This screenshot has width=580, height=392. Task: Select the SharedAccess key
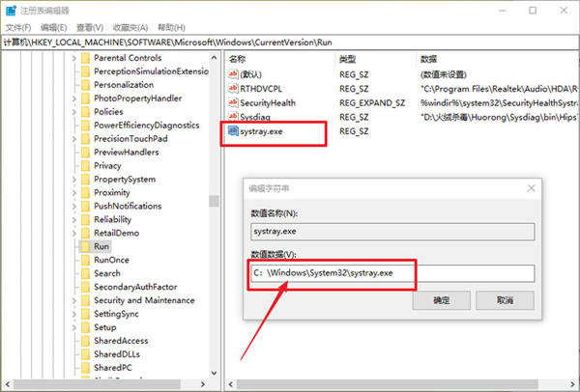pyautogui.click(x=121, y=341)
